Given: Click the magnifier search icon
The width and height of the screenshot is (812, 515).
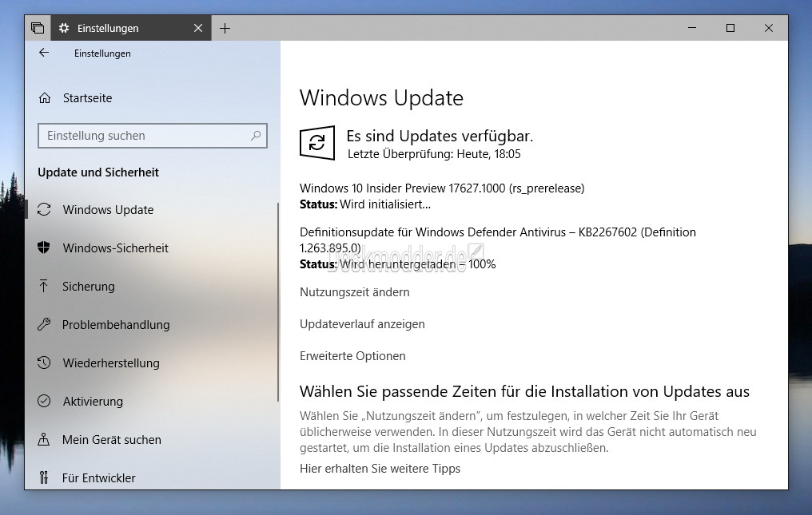Looking at the screenshot, I should (x=255, y=136).
